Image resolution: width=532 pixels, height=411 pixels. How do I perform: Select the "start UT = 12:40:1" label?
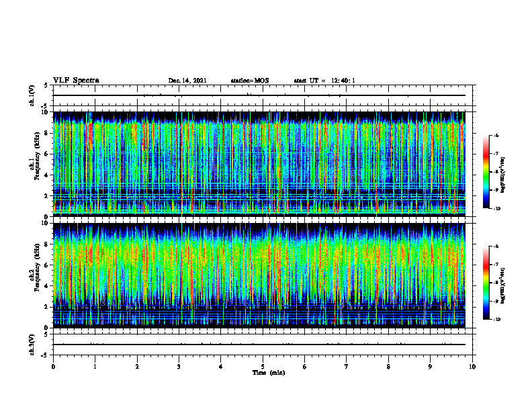coord(324,81)
